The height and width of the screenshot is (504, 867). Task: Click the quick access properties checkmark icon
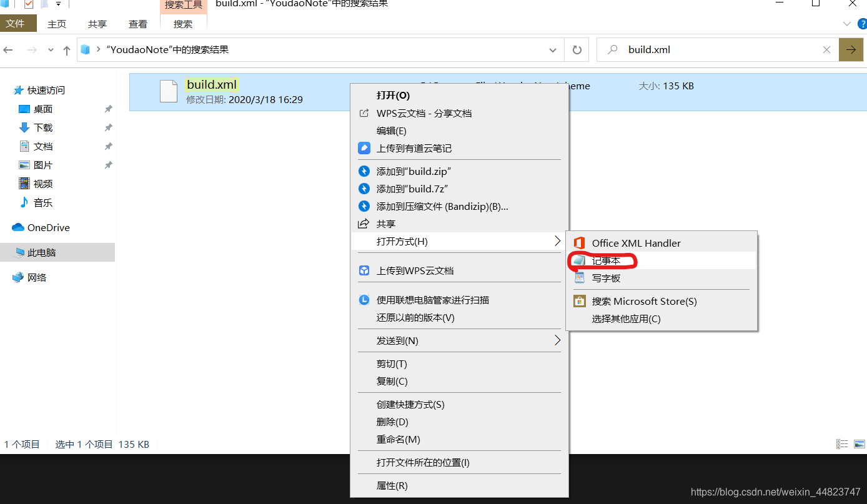(x=28, y=4)
